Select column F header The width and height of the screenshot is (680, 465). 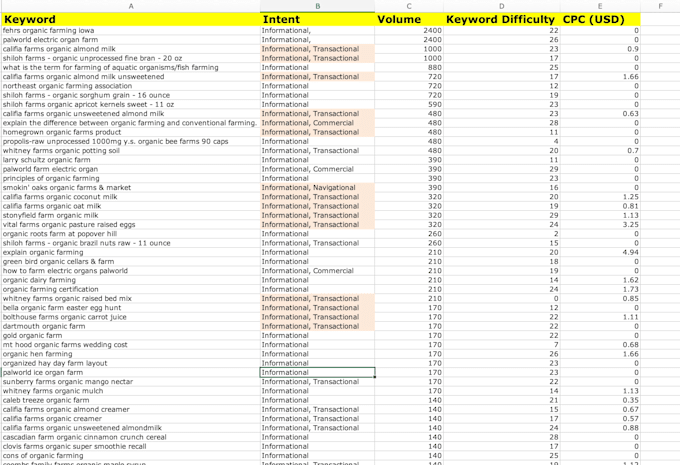[660, 6]
